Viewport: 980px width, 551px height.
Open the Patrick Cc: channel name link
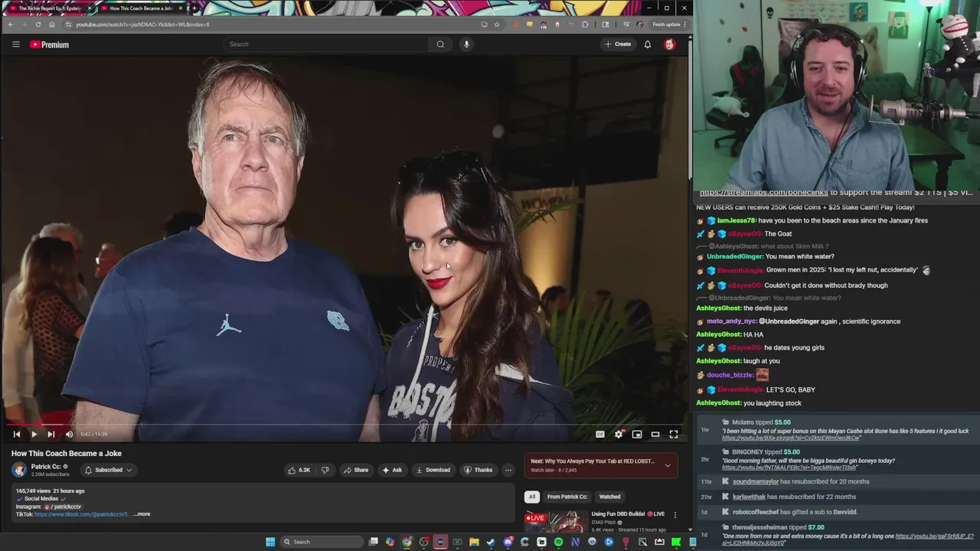(x=46, y=466)
